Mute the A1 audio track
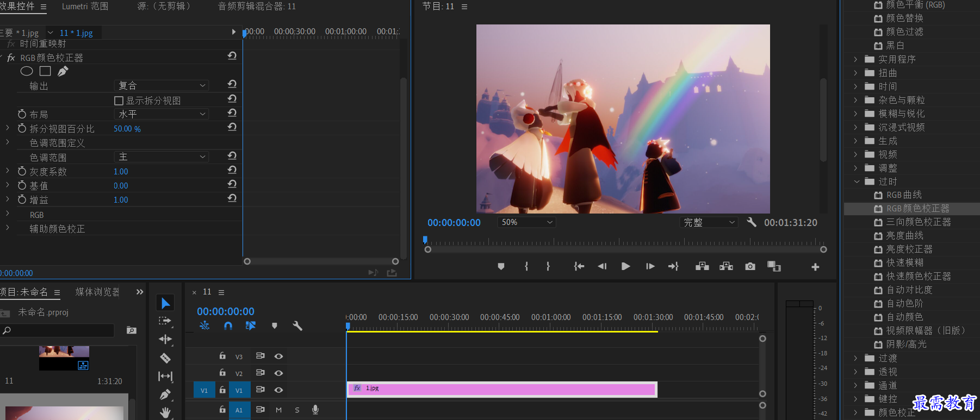Screen dimensions: 980x420 [279, 410]
